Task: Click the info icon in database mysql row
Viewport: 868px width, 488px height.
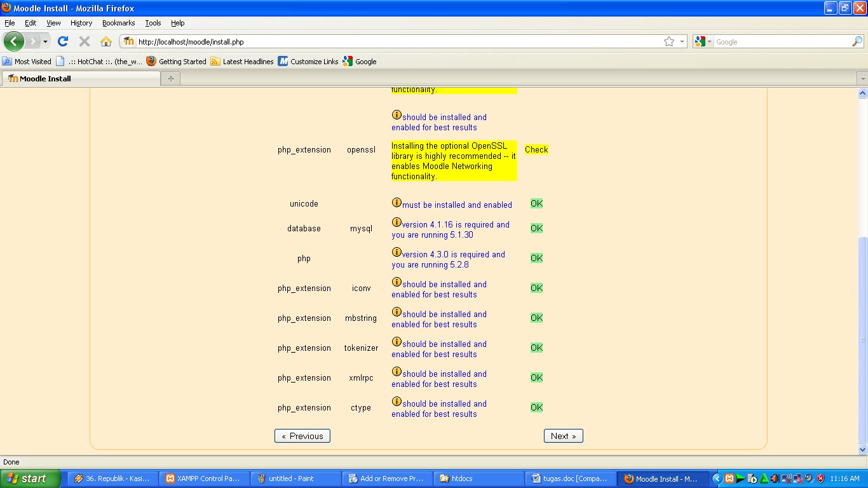Action: pos(397,222)
